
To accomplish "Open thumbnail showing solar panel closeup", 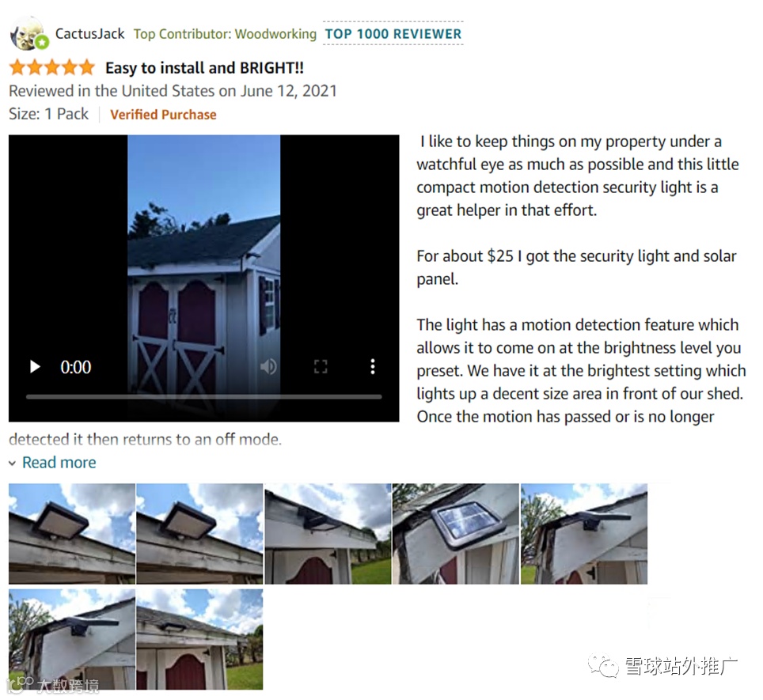I will coord(456,534).
